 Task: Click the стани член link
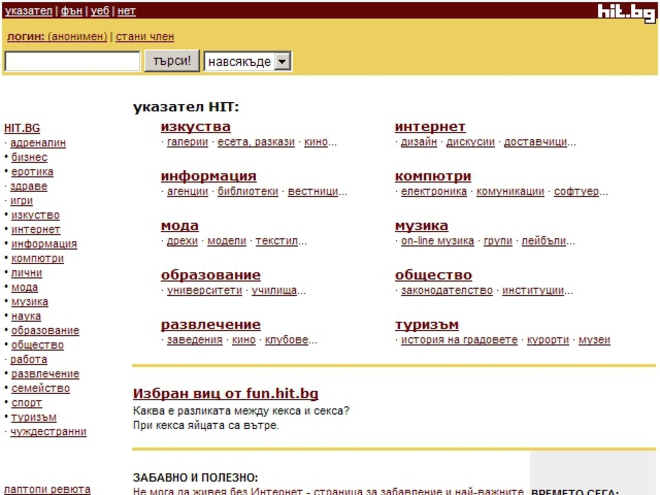point(145,37)
